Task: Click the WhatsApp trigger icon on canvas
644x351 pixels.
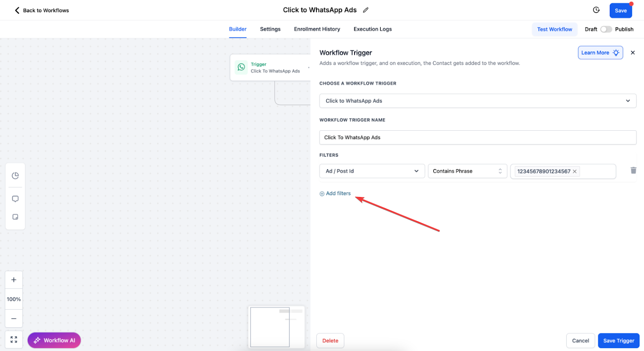Action: pos(241,67)
